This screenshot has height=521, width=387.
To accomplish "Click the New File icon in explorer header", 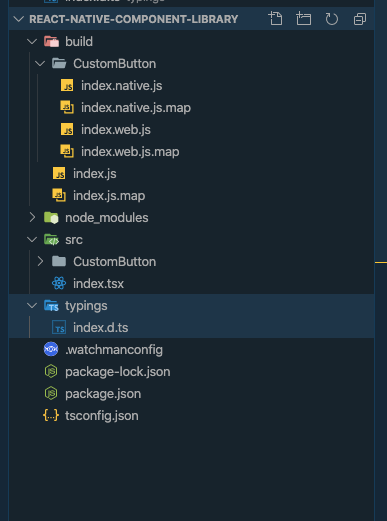I will pyautogui.click(x=276, y=19).
